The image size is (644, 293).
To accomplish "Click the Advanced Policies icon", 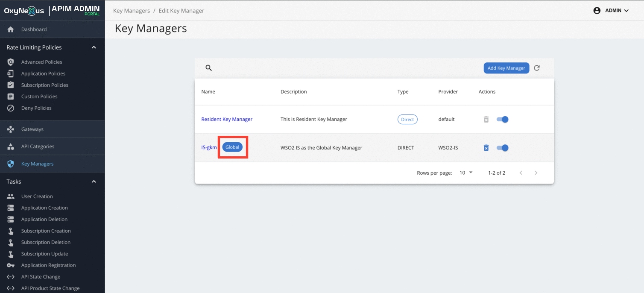I will coord(11,62).
